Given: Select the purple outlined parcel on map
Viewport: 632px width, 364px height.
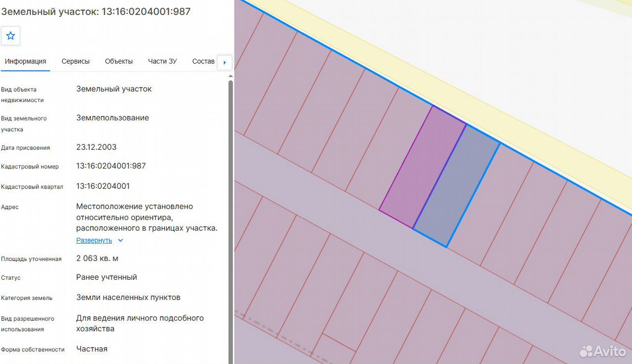Looking at the screenshot, I should tap(423, 167).
